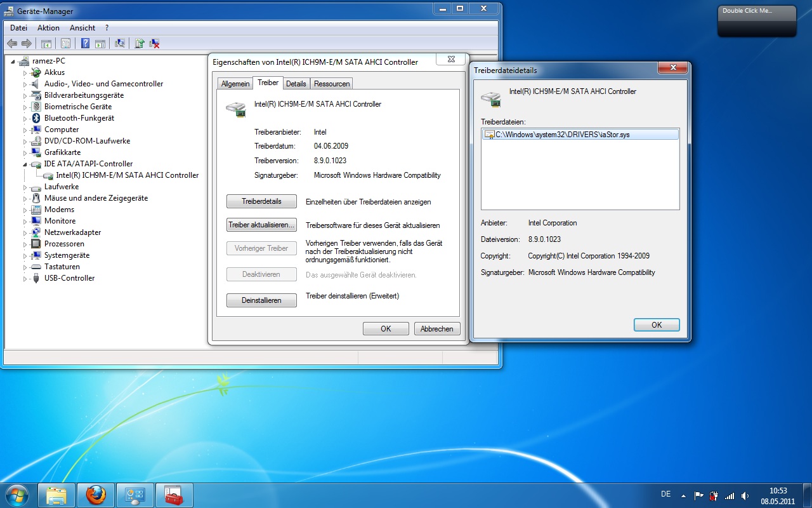Expand the Grafikkarte category
812x508 pixels.
click(25, 152)
